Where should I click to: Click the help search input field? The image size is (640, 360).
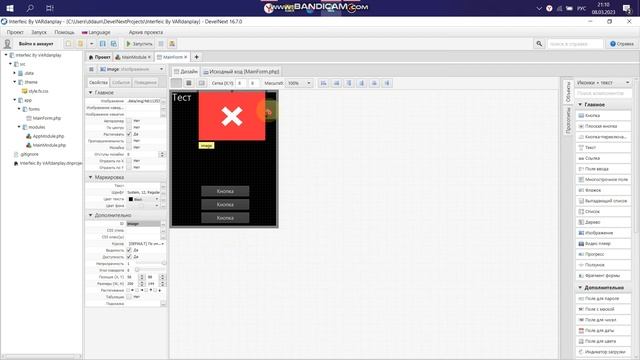click(x=575, y=44)
